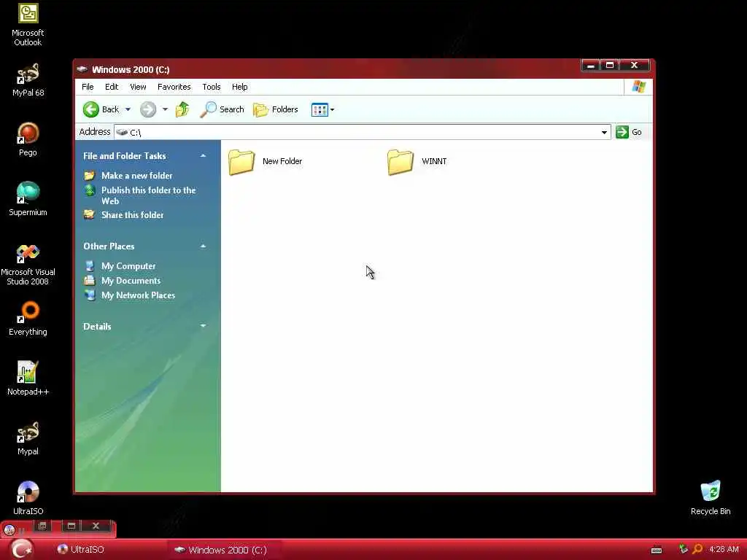Switch to UltraISO in the taskbar
Viewport: 747px width, 560px height.
point(81,550)
